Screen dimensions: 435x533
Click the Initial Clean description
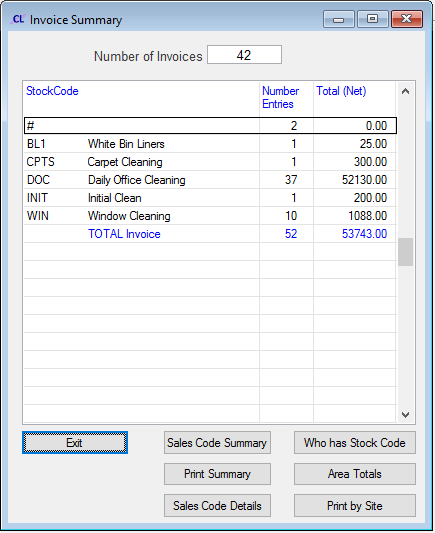pos(115,198)
